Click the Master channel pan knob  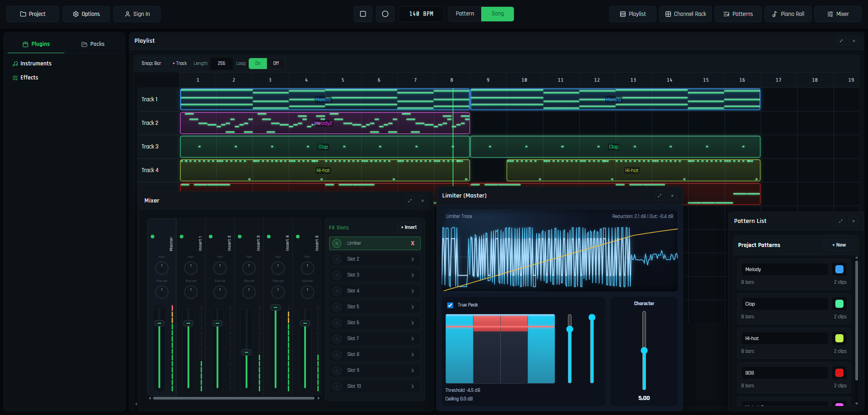[162, 268]
